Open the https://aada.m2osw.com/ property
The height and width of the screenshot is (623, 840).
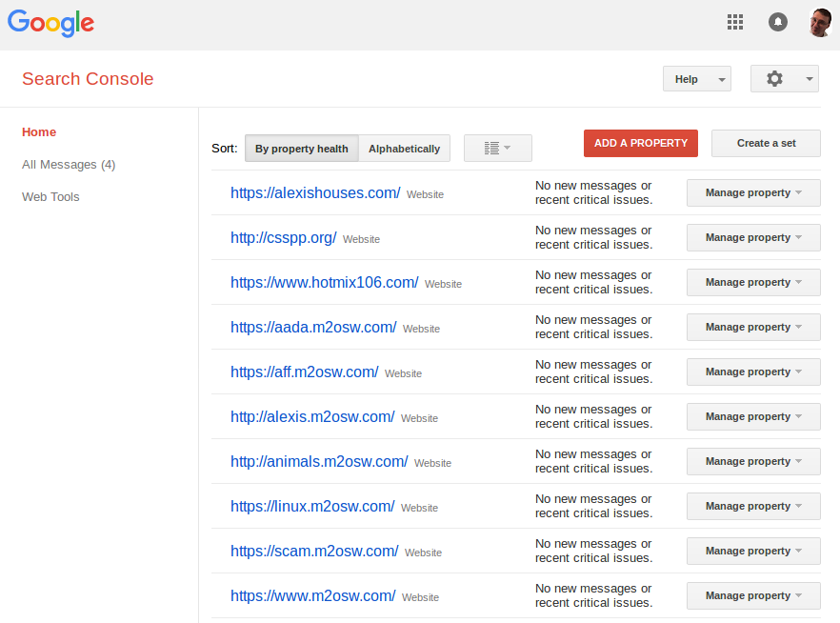coord(313,327)
